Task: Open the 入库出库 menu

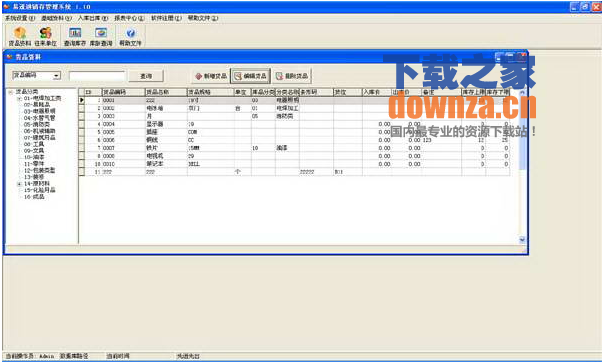Action: coord(93,18)
